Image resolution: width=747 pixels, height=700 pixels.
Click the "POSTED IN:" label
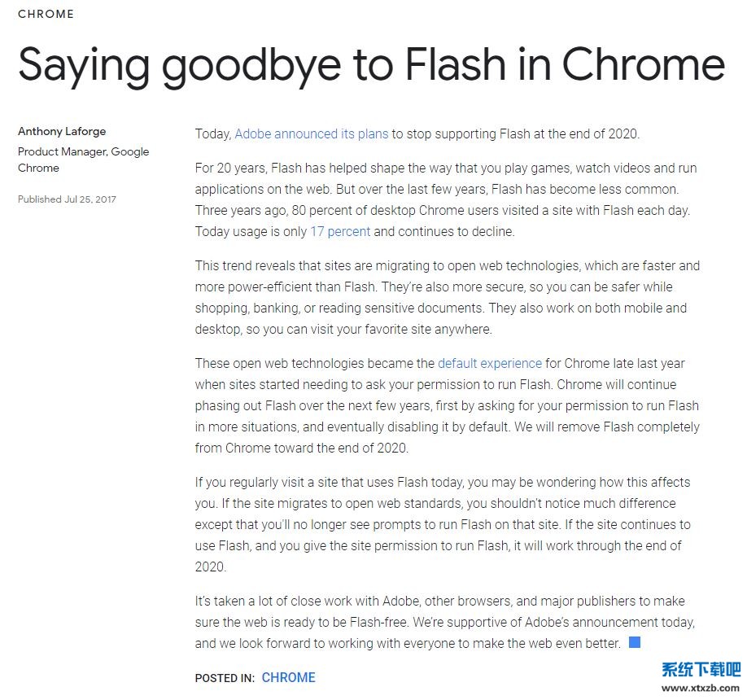point(225,678)
